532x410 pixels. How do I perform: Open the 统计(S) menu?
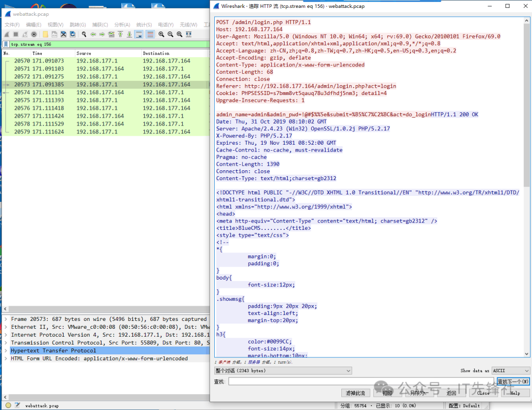(144, 25)
